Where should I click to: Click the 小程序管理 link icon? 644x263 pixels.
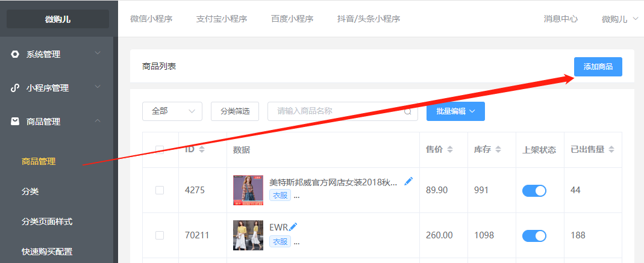click(15, 88)
